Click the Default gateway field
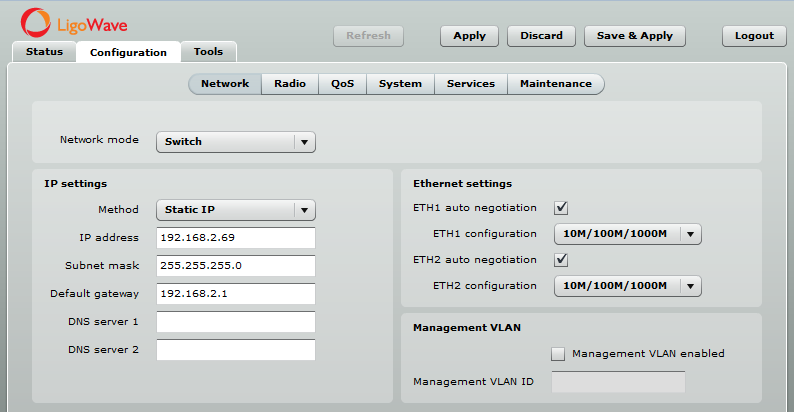794x412 pixels. pos(236,294)
